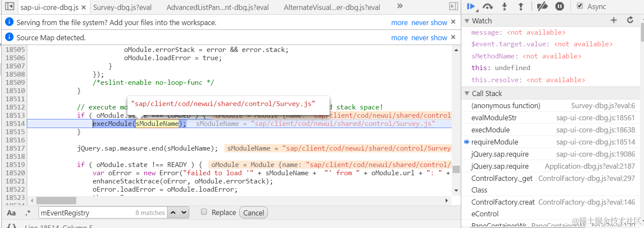
Task: Close the sap-ui-core-dbg.js tab
Action: 83,7
